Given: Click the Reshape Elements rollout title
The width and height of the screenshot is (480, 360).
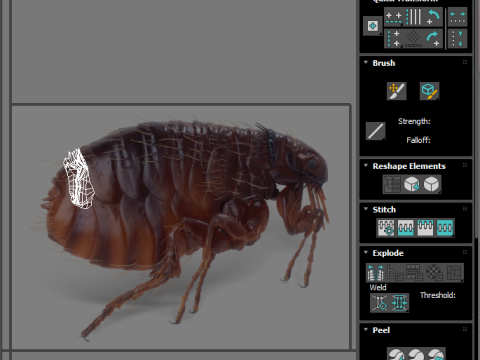Looking at the screenshot, I should coord(409,166).
